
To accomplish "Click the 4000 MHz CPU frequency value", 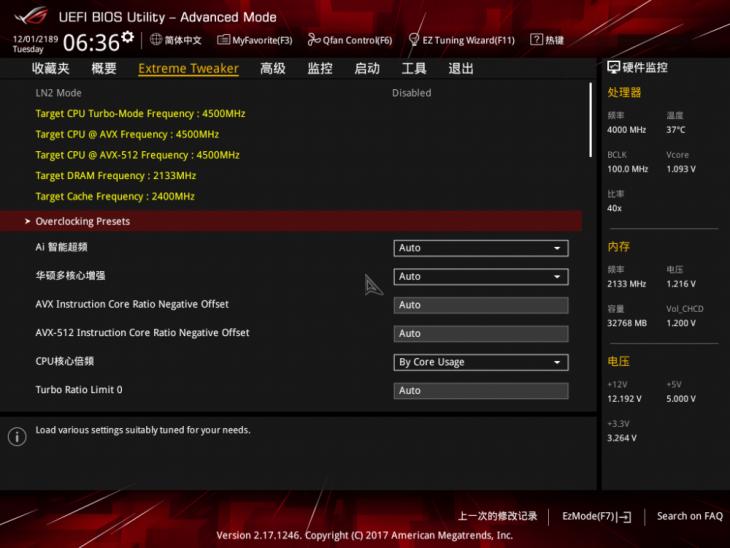I will click(626, 130).
